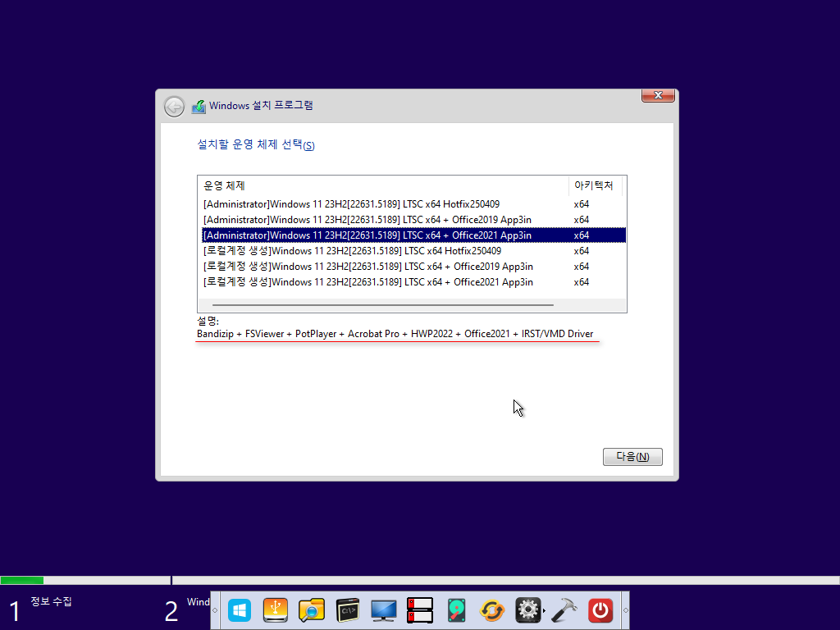840x630 pixels.
Task: Open the gear settings dock icon
Action: click(x=527, y=610)
